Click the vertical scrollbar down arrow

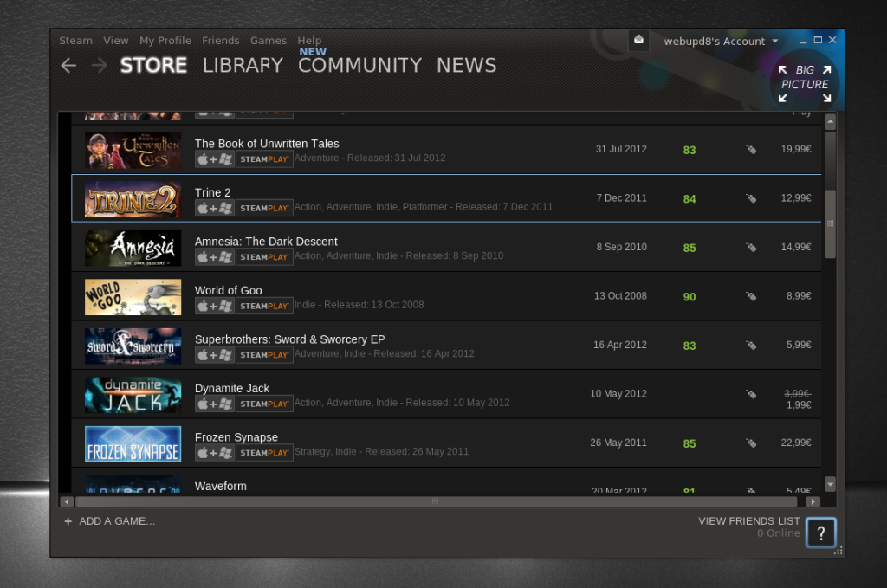point(830,484)
